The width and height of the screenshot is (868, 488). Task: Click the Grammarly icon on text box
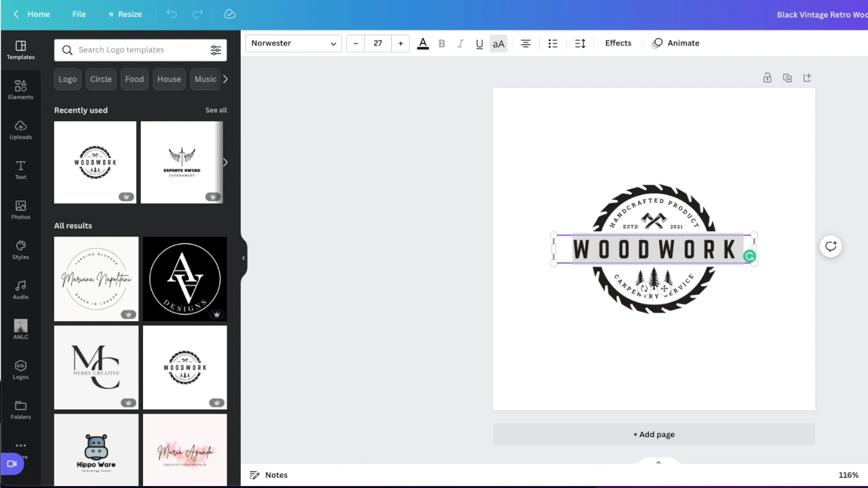click(749, 256)
